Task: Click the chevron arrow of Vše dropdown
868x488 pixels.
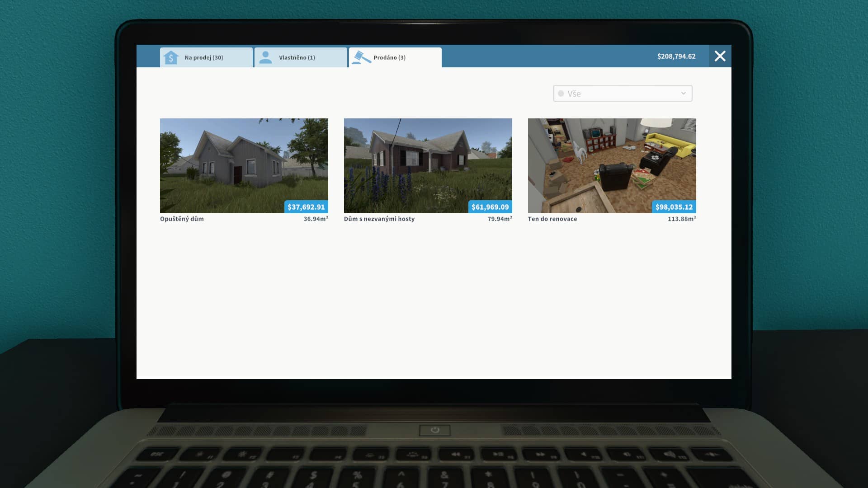Action: (684, 94)
